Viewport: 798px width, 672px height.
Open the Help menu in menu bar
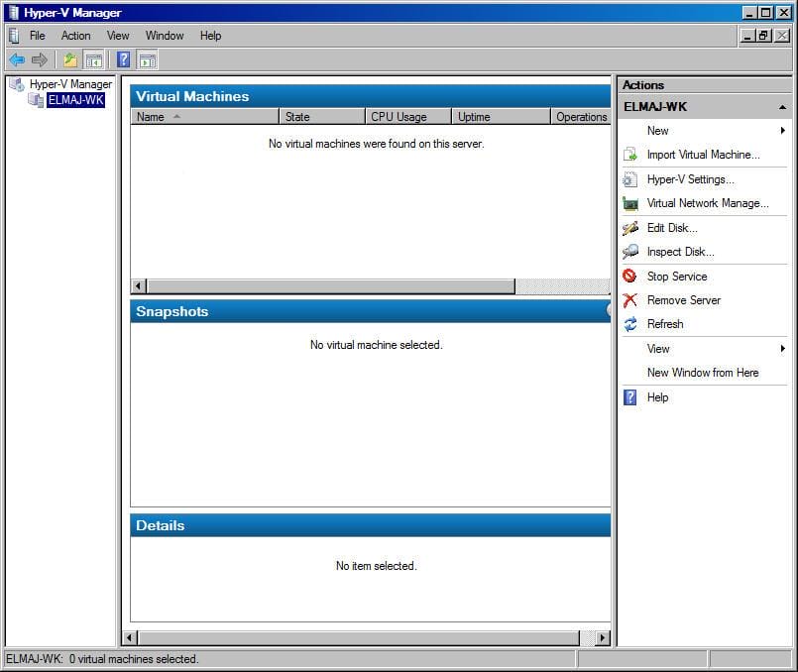point(210,36)
